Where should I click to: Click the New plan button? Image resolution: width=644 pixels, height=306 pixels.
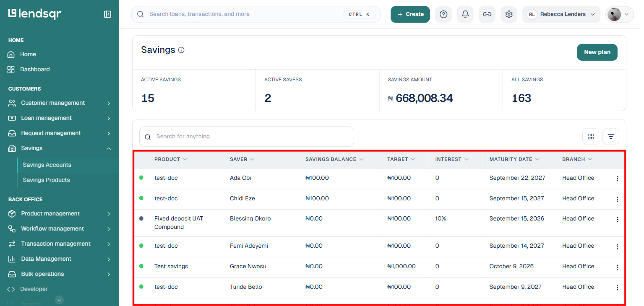pos(597,52)
